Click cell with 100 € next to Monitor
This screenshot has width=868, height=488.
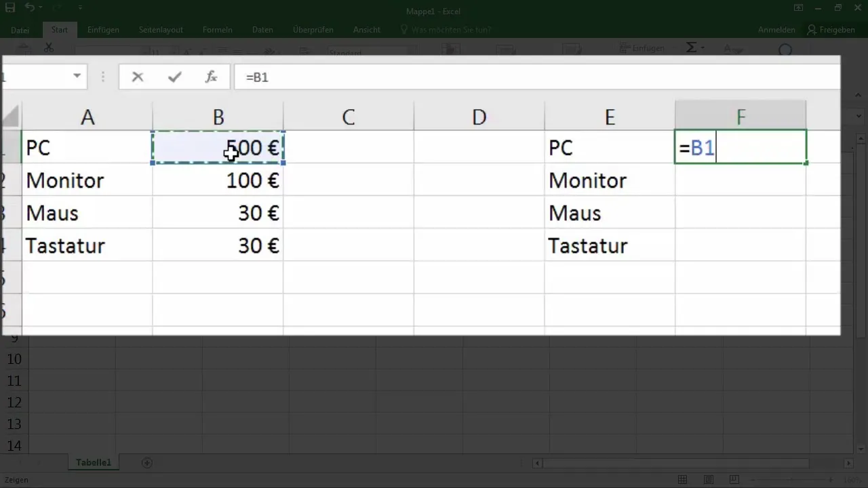pyautogui.click(x=218, y=180)
